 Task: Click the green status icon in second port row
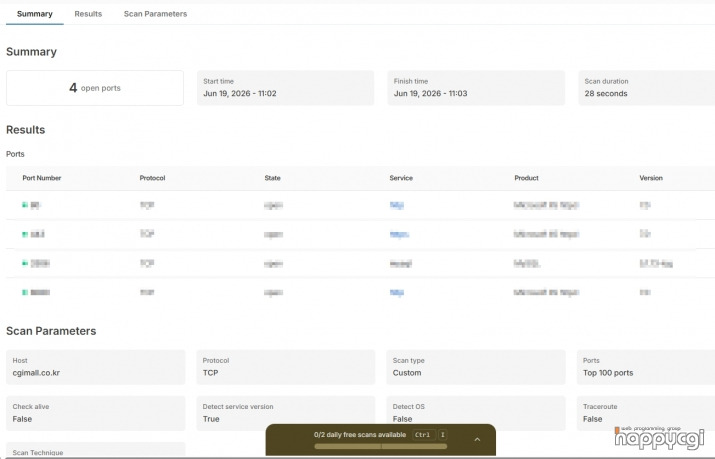(x=25, y=234)
